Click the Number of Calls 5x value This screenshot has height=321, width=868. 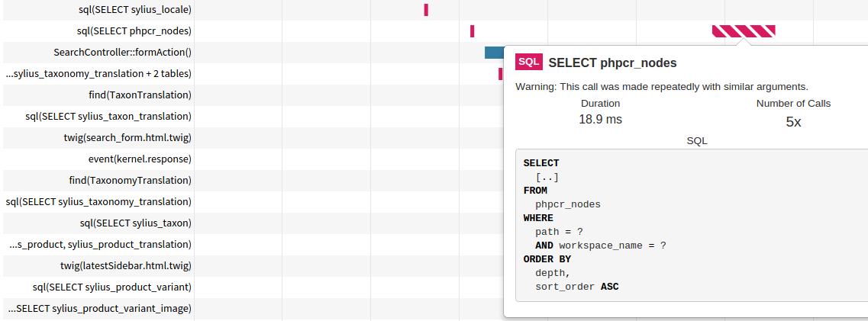[793, 122]
